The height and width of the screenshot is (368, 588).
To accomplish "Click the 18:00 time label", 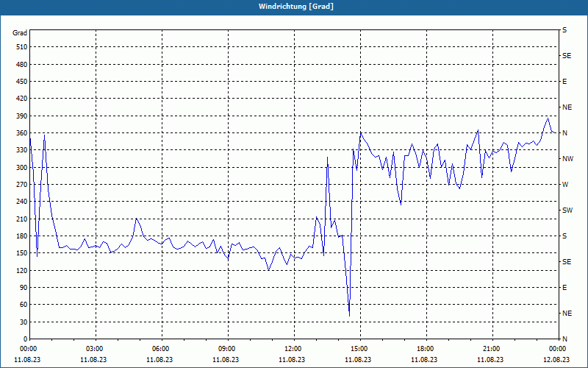I will [x=426, y=349].
